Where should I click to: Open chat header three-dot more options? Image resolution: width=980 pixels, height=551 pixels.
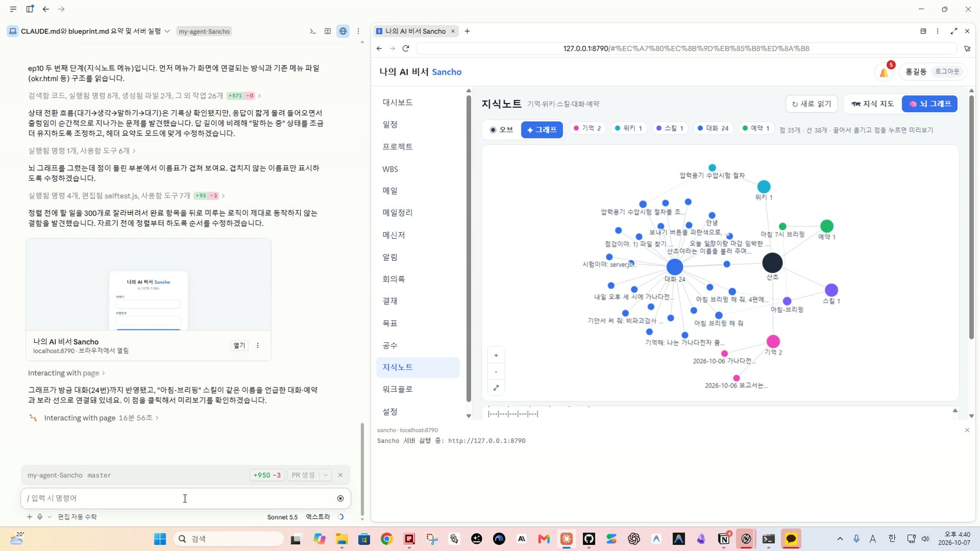(358, 31)
